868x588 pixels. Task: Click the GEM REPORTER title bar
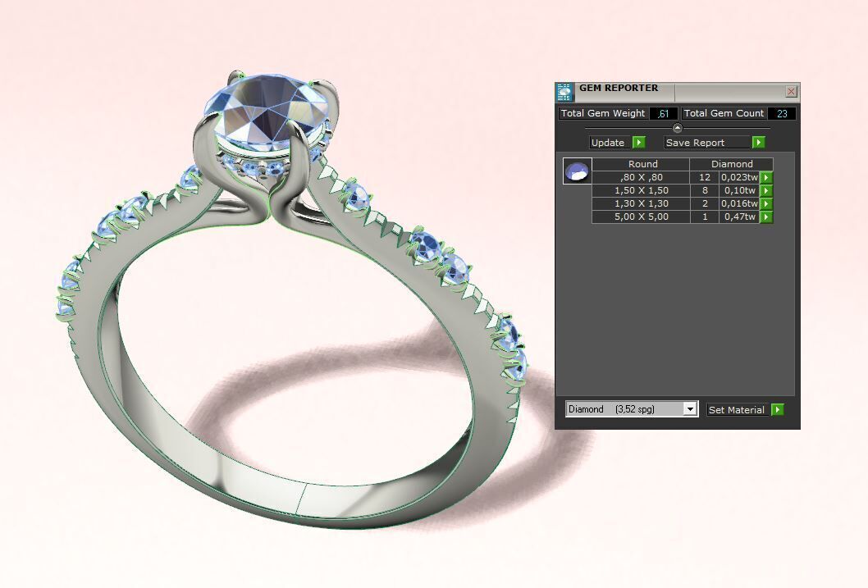pos(678,91)
